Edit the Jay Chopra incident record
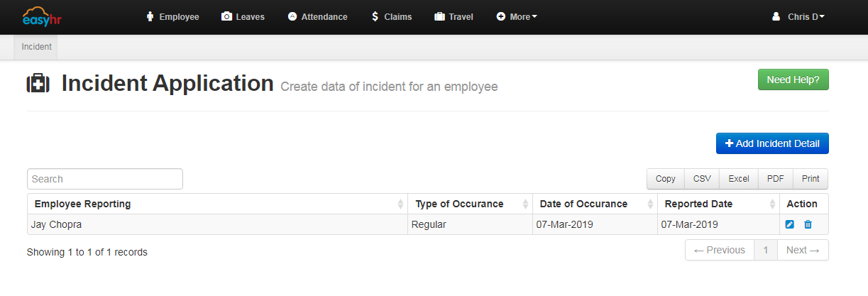 tap(790, 225)
